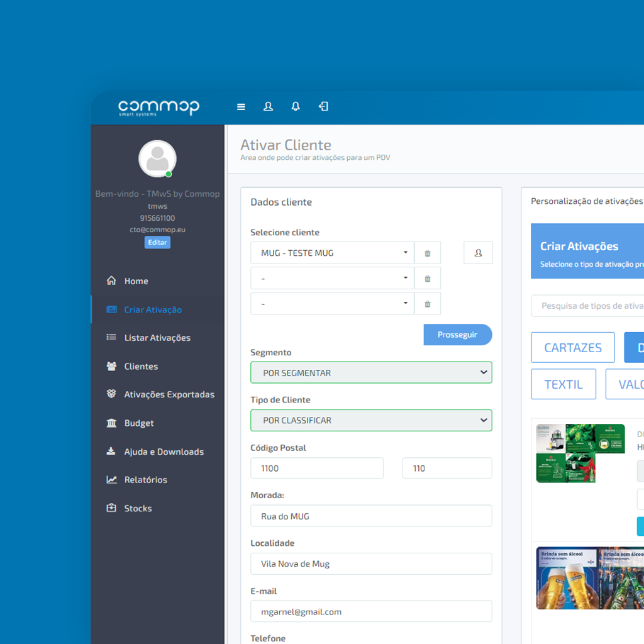Select the CARTAZES activation type

pos(572,347)
